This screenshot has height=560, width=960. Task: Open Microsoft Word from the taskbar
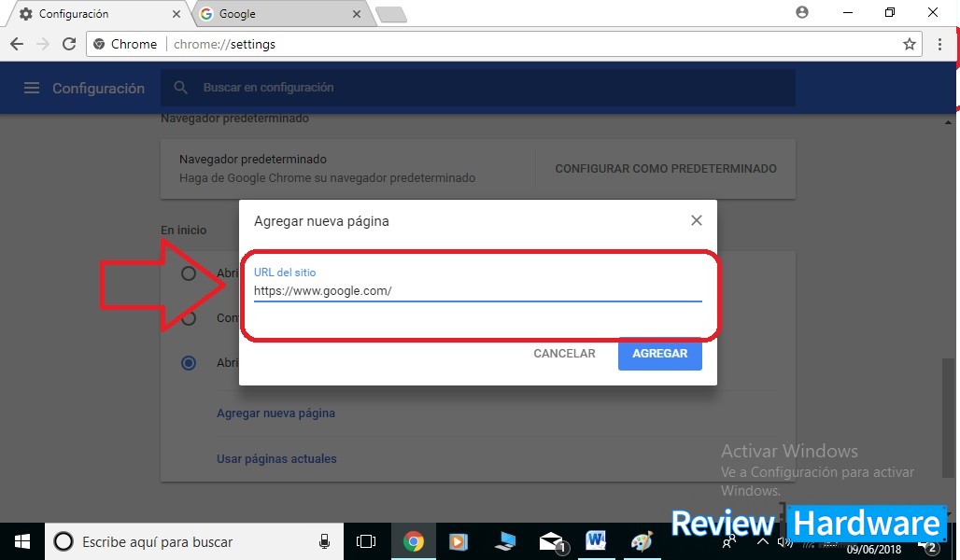point(596,541)
